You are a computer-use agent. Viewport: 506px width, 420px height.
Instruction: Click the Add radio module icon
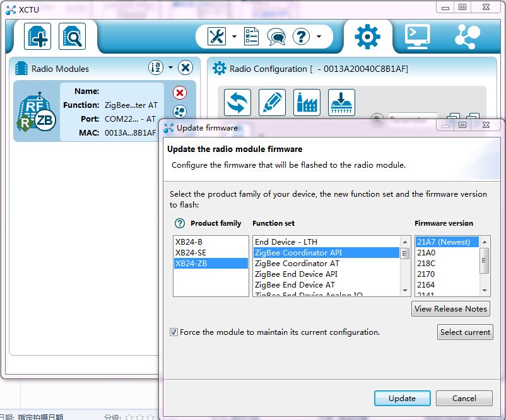37,36
